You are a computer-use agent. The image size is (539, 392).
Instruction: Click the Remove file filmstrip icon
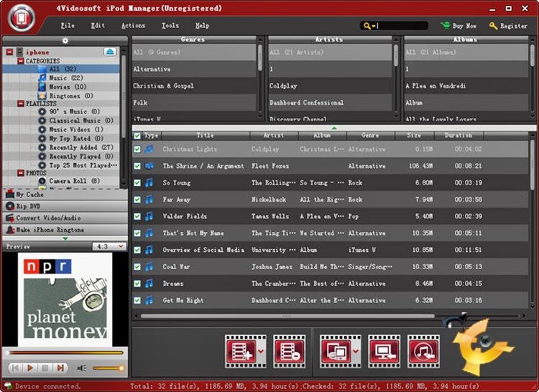click(x=289, y=350)
